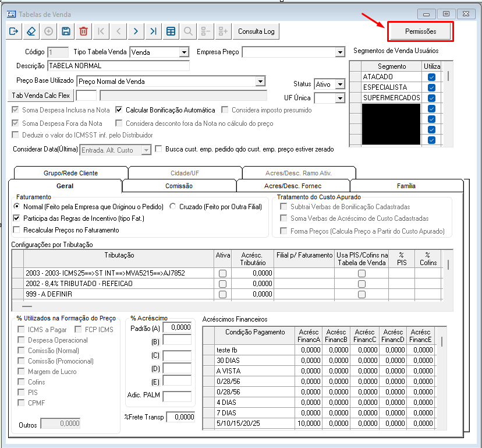Open Preço Base Utilizado dropdown

click(260, 81)
